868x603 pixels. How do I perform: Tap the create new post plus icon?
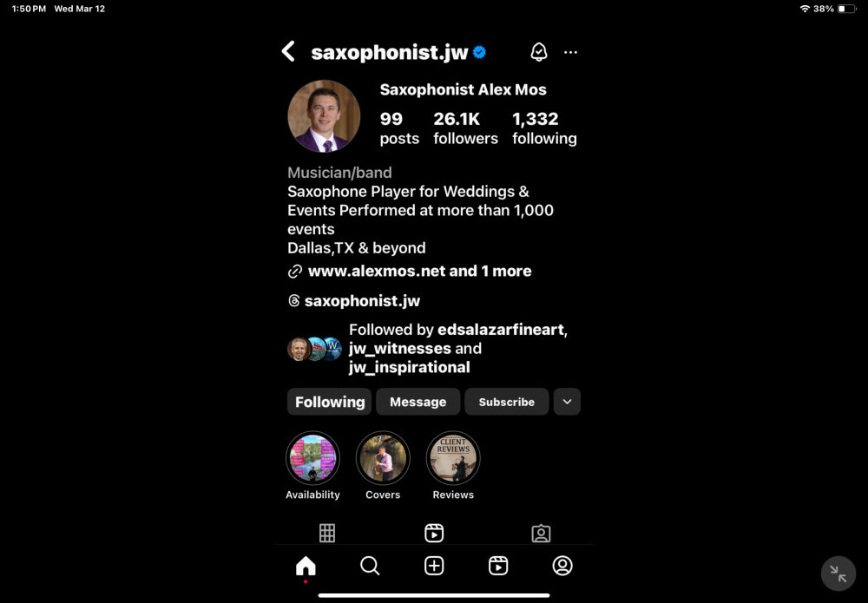[434, 566]
